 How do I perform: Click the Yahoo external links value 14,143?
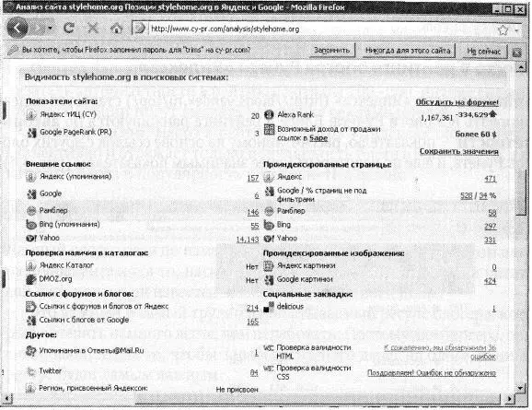(248, 240)
